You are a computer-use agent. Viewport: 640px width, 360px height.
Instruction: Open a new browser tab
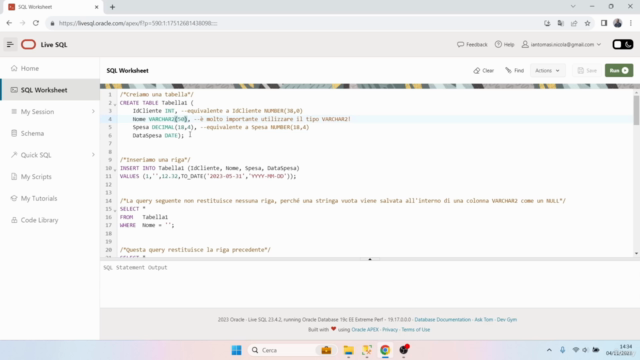112,7
